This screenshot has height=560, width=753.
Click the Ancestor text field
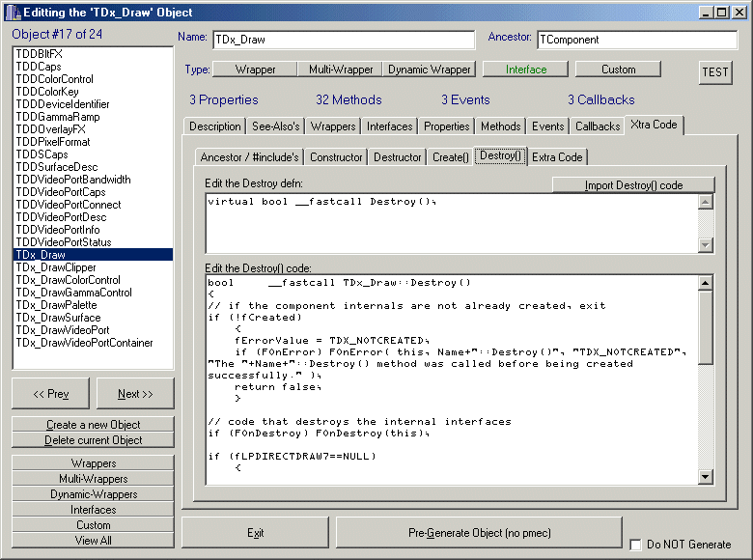click(637, 40)
